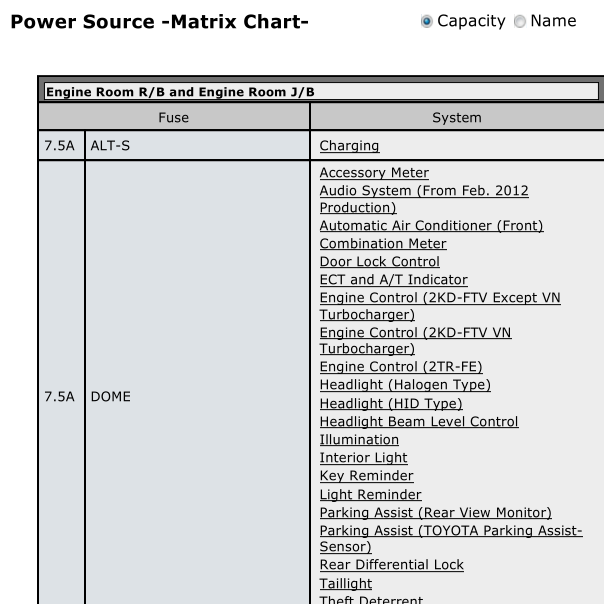Open Headlight Beam Level Control link

419,422
